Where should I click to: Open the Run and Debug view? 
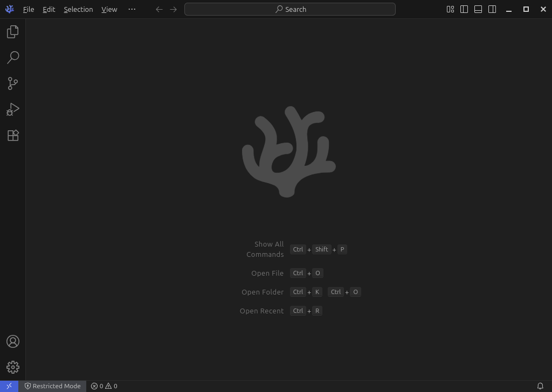coord(13,109)
